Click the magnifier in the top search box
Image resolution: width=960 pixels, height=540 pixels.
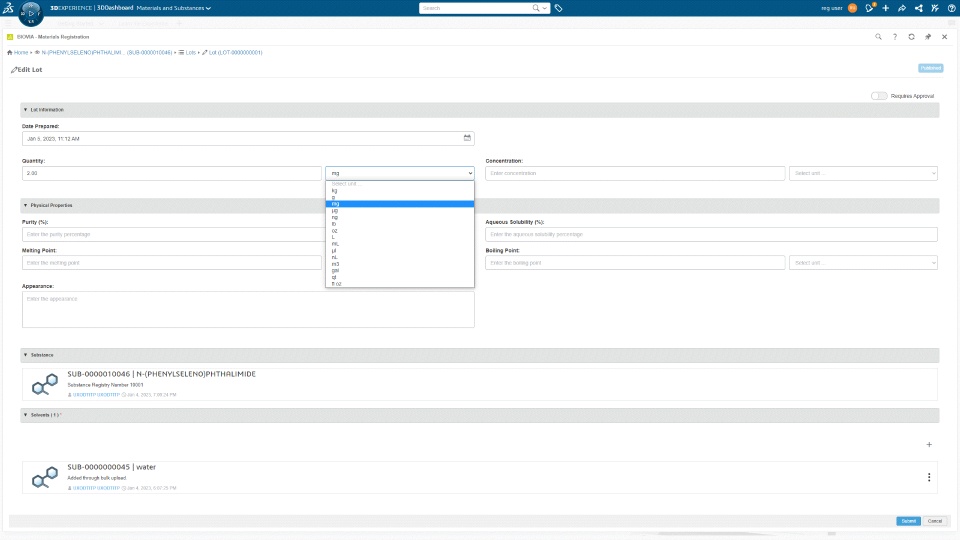click(536, 8)
